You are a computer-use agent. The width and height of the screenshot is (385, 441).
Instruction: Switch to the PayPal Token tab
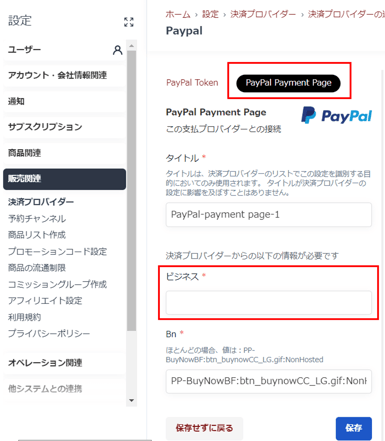pyautogui.click(x=192, y=83)
